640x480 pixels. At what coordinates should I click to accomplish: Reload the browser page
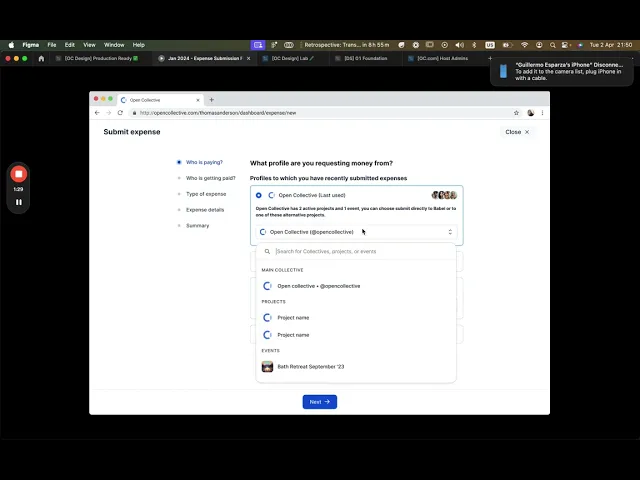click(x=120, y=113)
